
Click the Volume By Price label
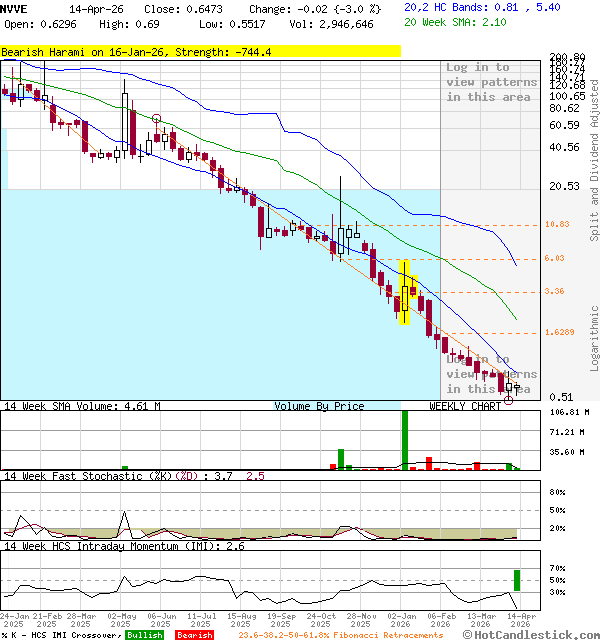pos(319,407)
